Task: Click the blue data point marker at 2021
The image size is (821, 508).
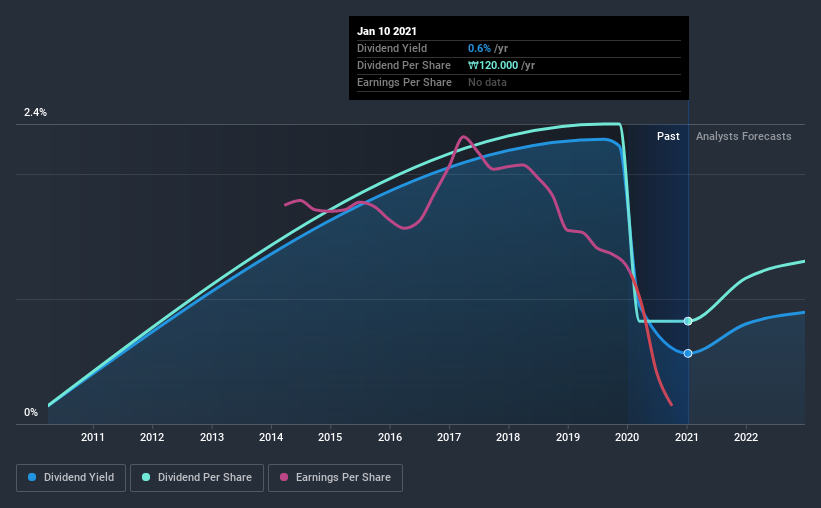Action: click(x=688, y=354)
